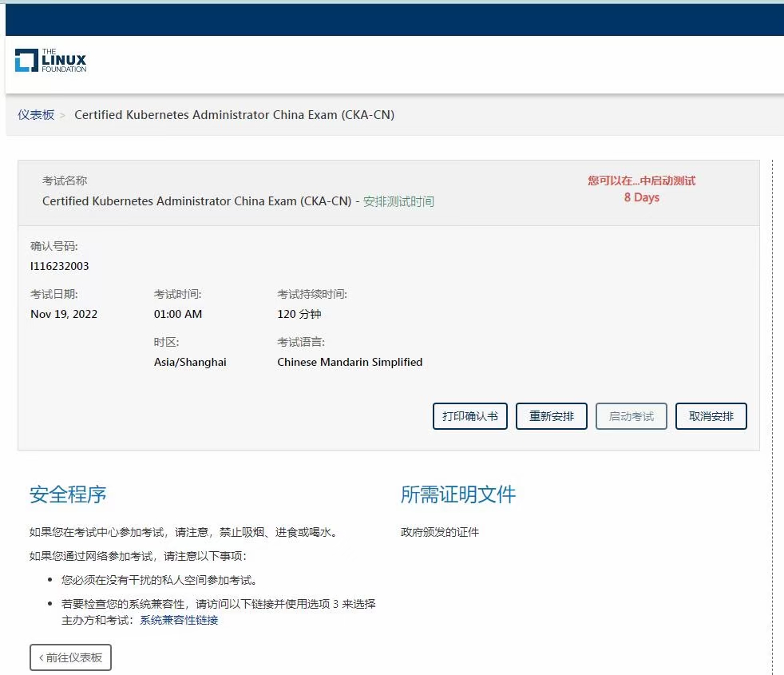The width and height of the screenshot is (784, 675).
Task: Click the time zone Asia/Shanghai
Action: (190, 363)
